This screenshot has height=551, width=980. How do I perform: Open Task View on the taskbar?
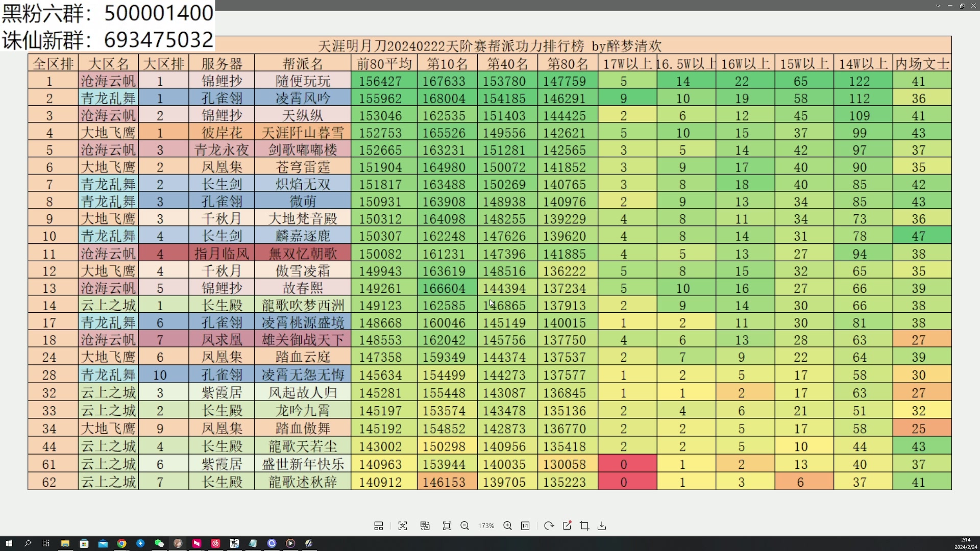pyautogui.click(x=46, y=543)
